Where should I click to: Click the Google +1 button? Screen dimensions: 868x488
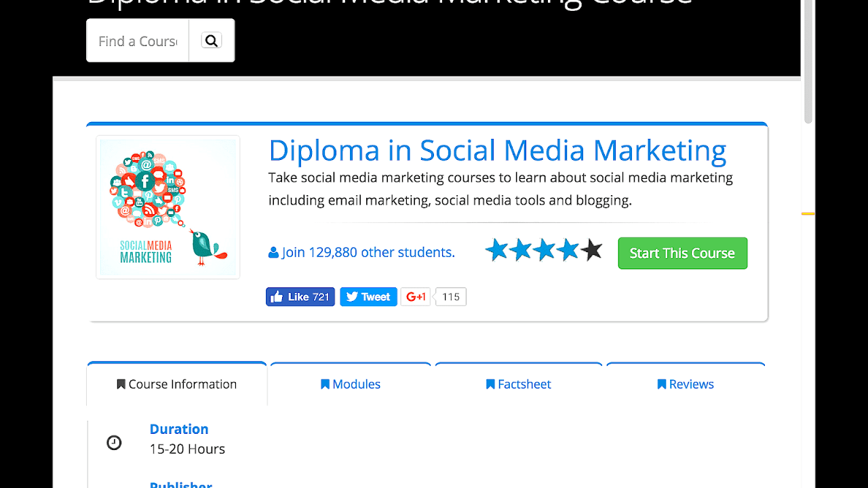pos(416,297)
